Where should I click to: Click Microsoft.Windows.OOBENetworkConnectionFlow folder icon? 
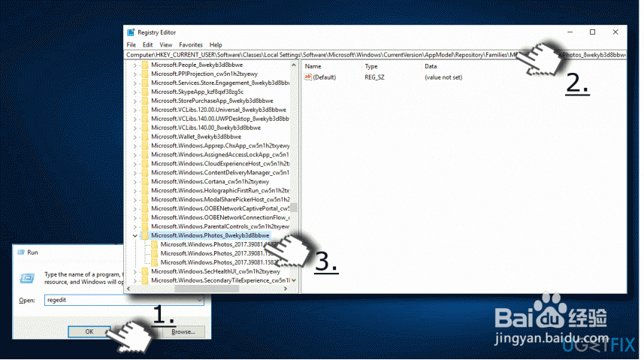[x=144, y=217]
